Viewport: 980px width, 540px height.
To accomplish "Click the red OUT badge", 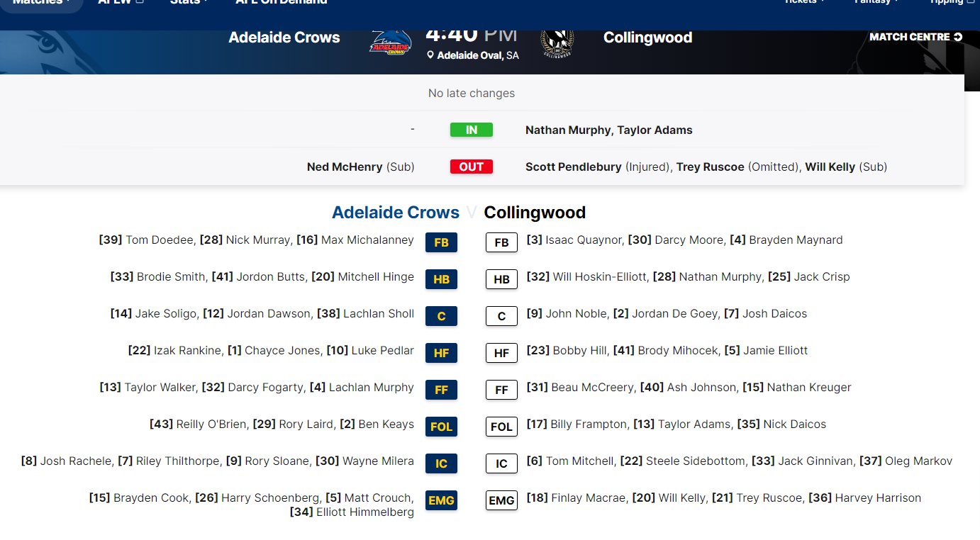I will 472,167.
